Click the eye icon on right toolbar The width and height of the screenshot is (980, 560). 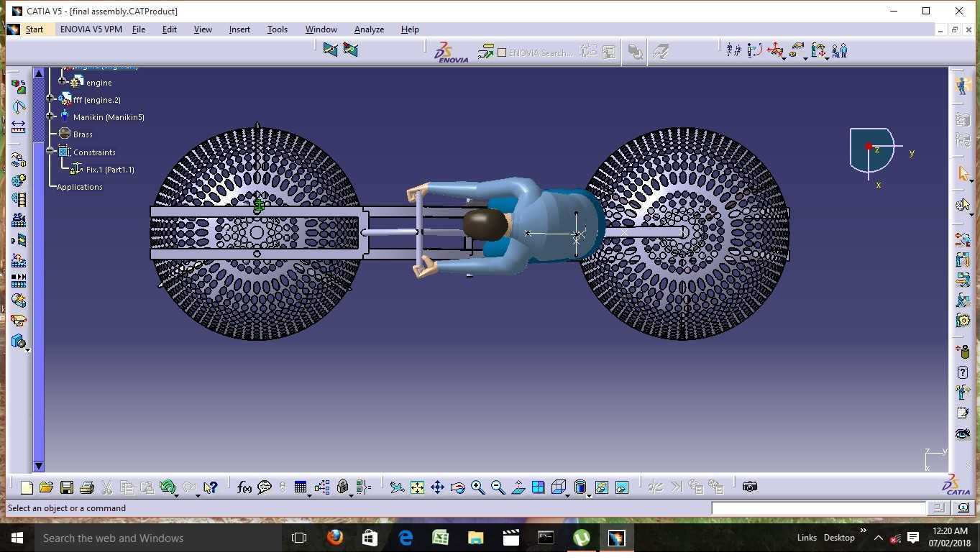tap(963, 433)
